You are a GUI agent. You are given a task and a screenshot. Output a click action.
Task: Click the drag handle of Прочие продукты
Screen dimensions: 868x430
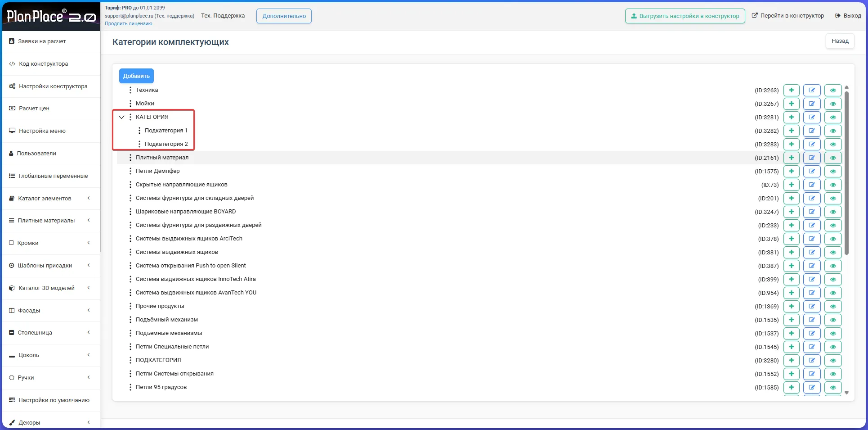click(130, 306)
